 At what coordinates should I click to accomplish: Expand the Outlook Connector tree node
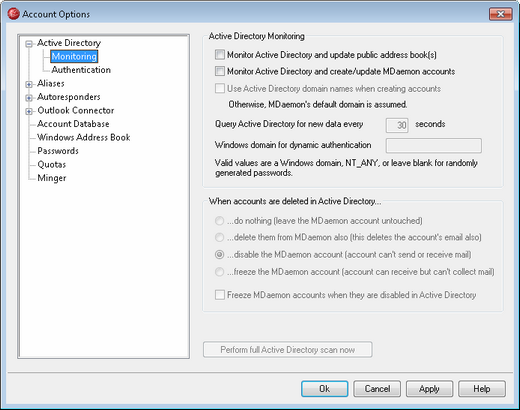29,111
